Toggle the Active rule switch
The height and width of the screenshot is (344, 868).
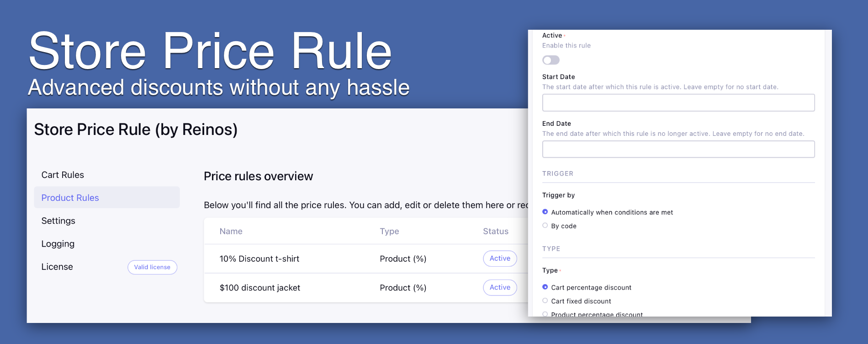click(550, 60)
